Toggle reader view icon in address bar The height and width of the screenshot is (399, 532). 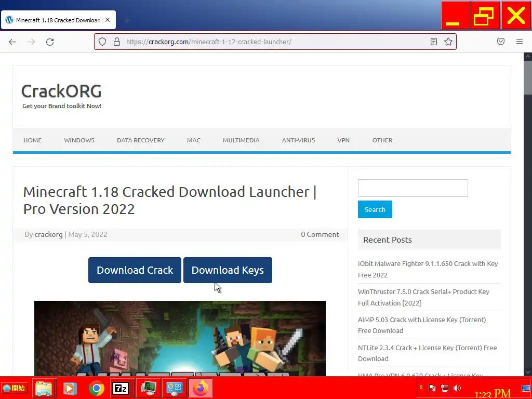(x=434, y=42)
